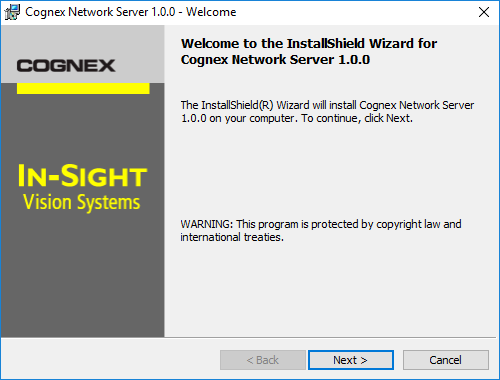The width and height of the screenshot is (500, 380).
Task: Click the Welcome to the InstallShield Wizard heading
Action: (309, 44)
